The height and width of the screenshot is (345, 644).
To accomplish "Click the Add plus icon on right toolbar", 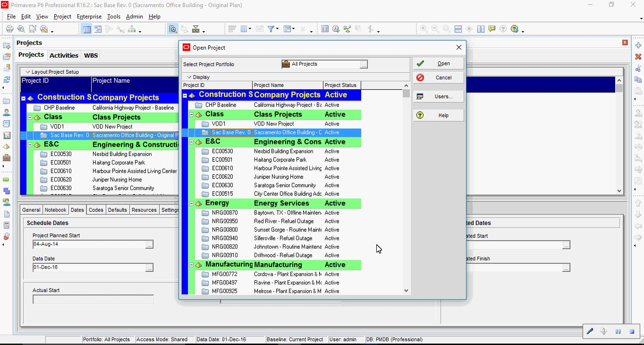I will [x=638, y=45].
